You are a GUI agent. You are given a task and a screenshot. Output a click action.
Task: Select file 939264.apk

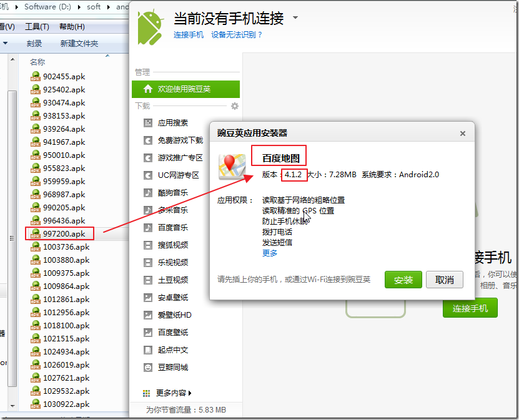(64, 129)
